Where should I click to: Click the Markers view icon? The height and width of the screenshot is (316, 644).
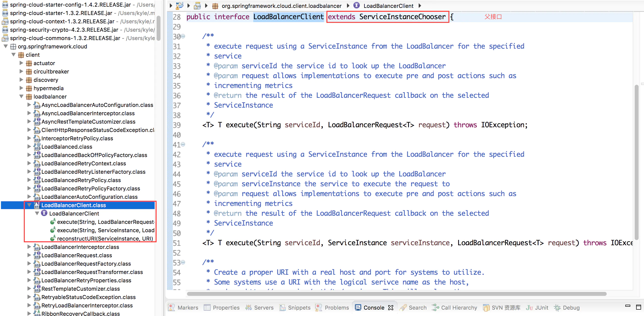pos(172,307)
